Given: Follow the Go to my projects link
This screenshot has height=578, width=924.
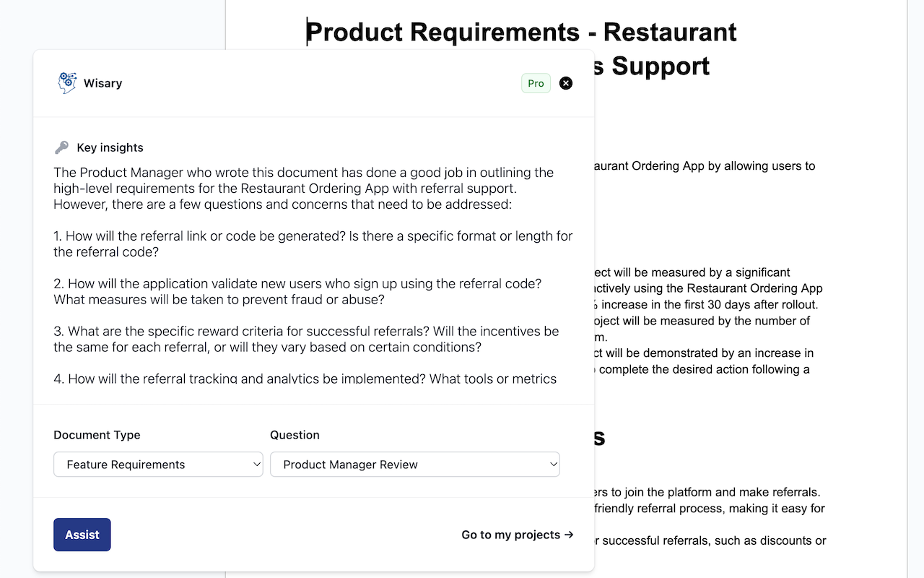Looking at the screenshot, I should pyautogui.click(x=517, y=535).
